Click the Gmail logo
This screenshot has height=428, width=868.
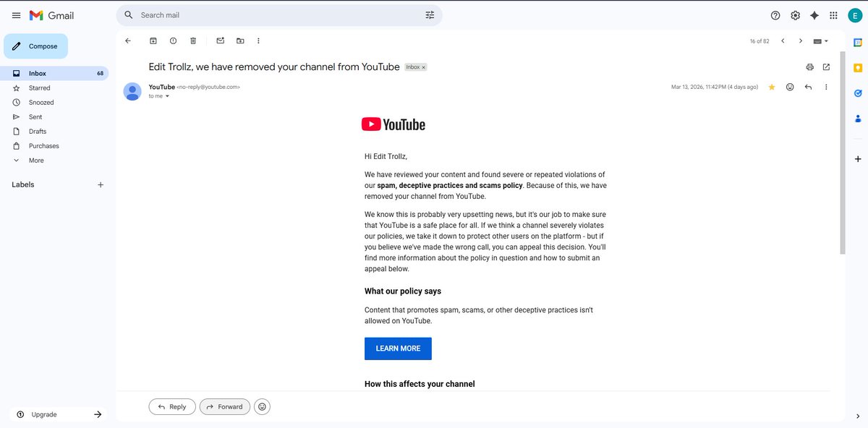[51, 15]
